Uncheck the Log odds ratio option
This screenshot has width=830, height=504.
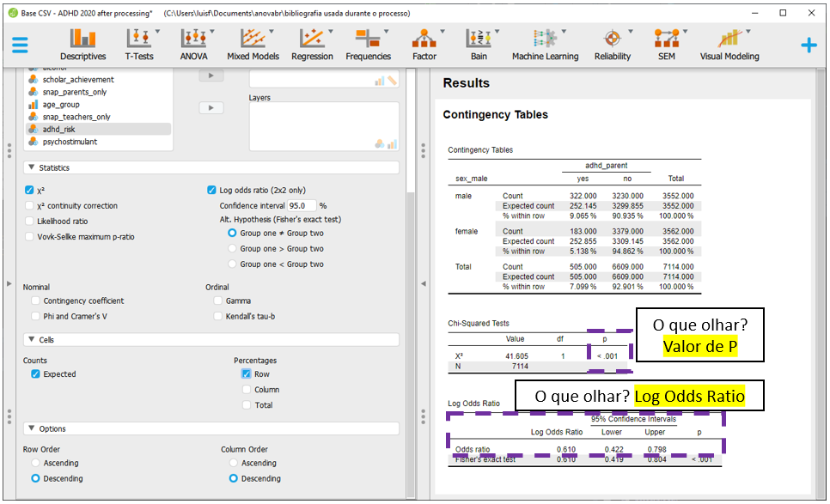click(x=212, y=191)
